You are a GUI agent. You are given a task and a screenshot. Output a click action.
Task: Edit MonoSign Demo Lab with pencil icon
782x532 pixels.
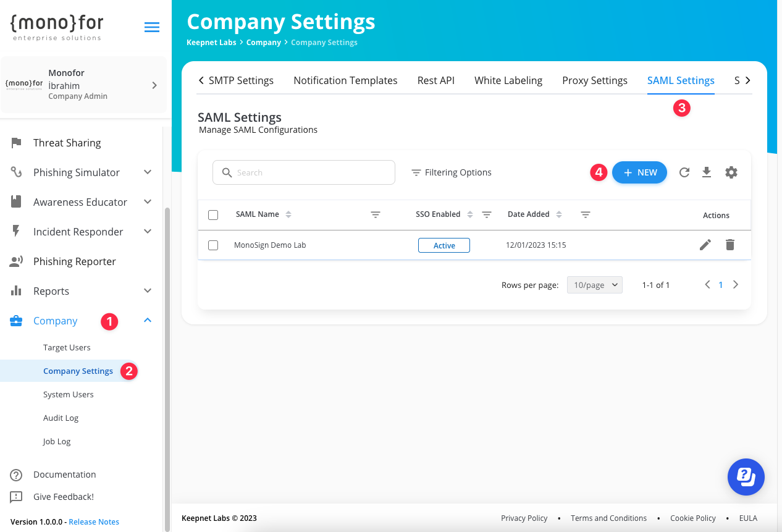(x=705, y=245)
